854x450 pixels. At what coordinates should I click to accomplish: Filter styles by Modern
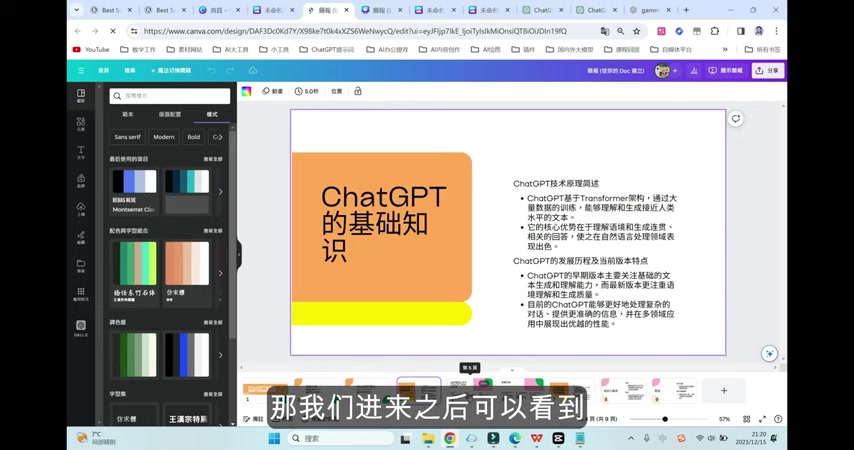pos(163,137)
